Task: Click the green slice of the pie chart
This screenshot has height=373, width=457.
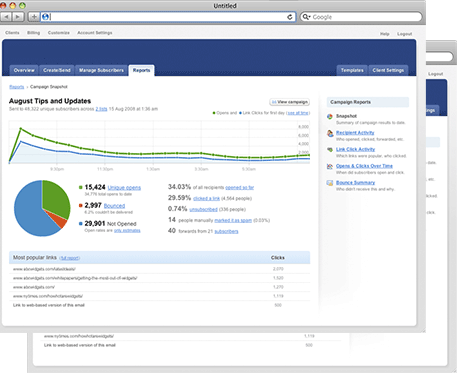Action: point(57,198)
